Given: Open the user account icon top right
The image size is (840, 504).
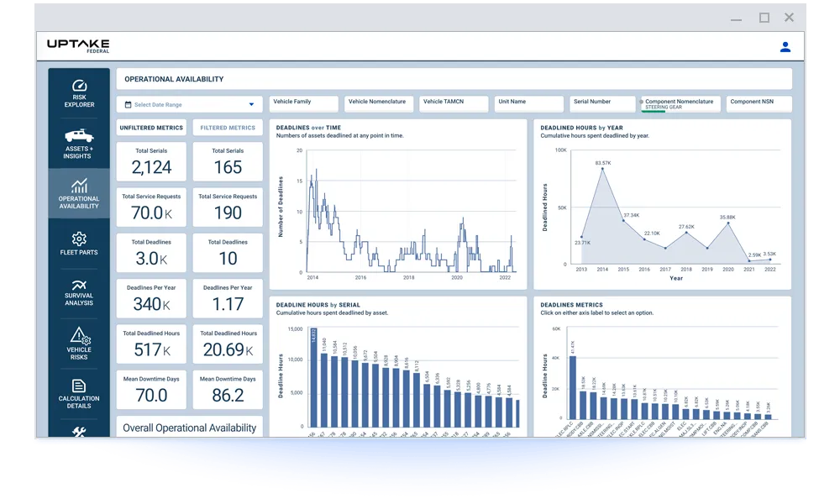Looking at the screenshot, I should coord(785,46).
